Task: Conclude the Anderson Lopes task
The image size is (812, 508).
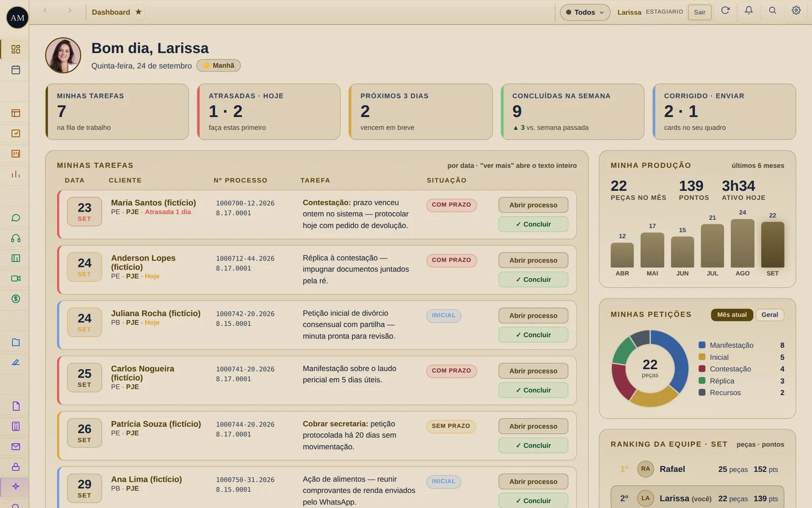Action: click(533, 280)
